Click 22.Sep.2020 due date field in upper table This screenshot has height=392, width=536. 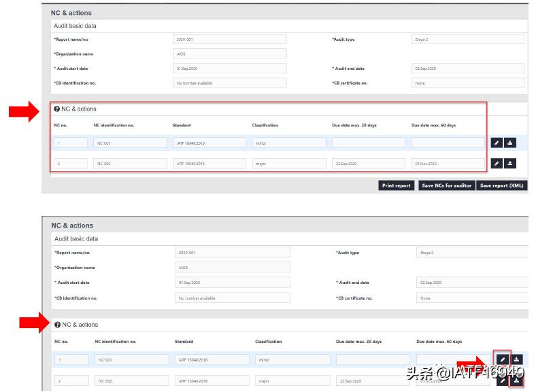[368, 164]
